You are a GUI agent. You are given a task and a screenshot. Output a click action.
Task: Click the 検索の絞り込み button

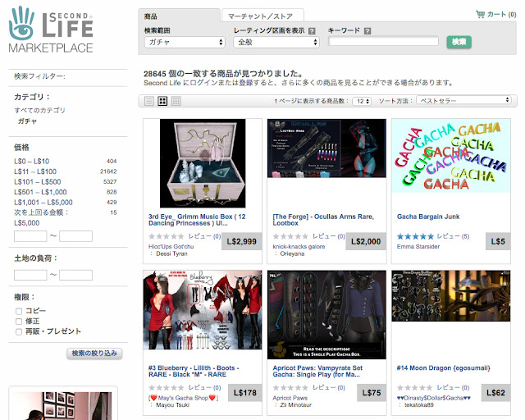click(x=94, y=354)
